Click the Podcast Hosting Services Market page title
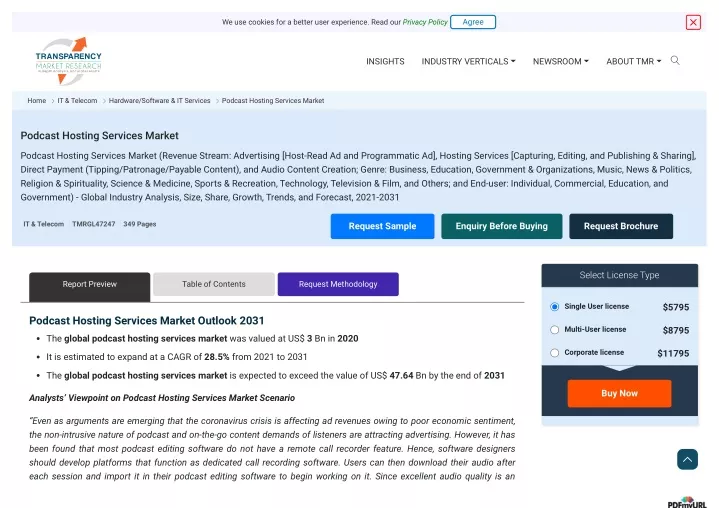Viewport: 719px width, 508px height. 100,136
